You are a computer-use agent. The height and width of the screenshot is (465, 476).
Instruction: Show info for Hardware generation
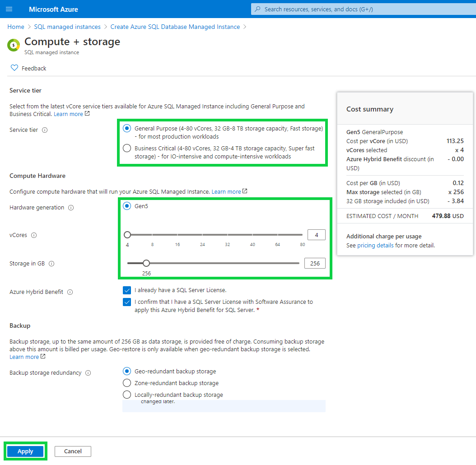[x=71, y=208]
